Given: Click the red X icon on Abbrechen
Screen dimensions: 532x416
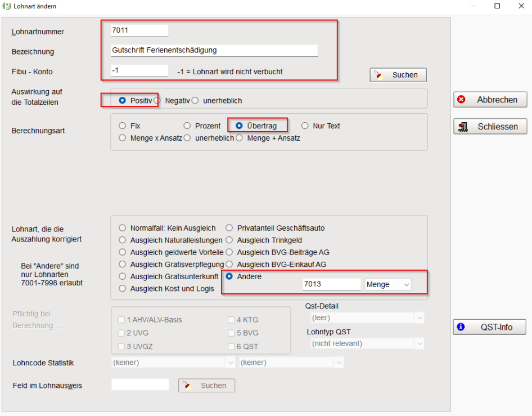Looking at the screenshot, I should coord(462,100).
